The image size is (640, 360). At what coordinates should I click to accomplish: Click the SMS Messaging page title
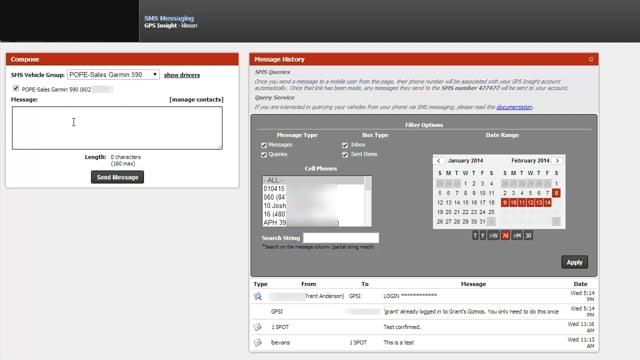[169, 18]
